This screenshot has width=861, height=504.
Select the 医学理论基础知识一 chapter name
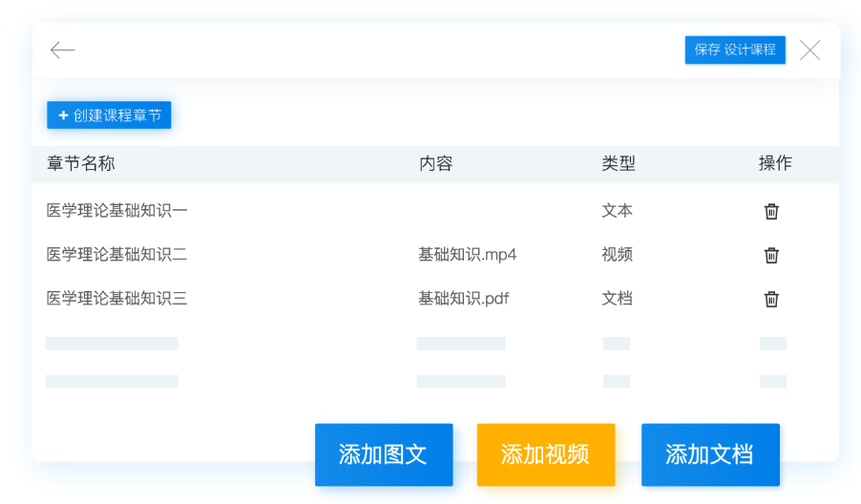[x=116, y=211]
